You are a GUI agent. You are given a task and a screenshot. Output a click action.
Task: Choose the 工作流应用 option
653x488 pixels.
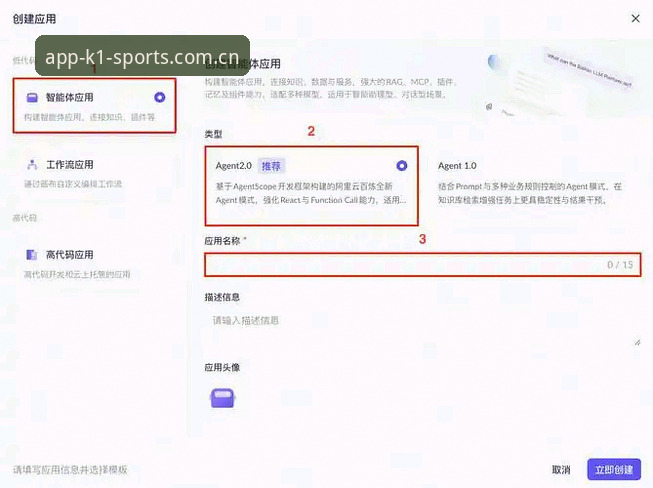coord(95,174)
